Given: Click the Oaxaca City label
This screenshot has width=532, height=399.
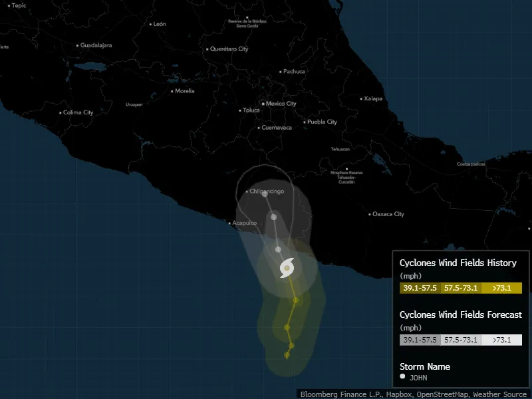Looking at the screenshot, I should click(388, 214).
